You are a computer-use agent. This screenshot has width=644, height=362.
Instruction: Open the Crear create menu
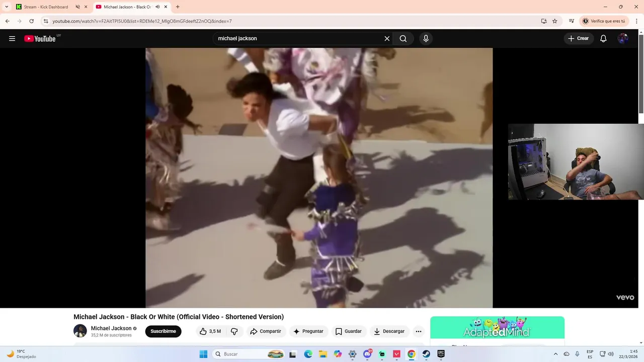click(x=579, y=39)
